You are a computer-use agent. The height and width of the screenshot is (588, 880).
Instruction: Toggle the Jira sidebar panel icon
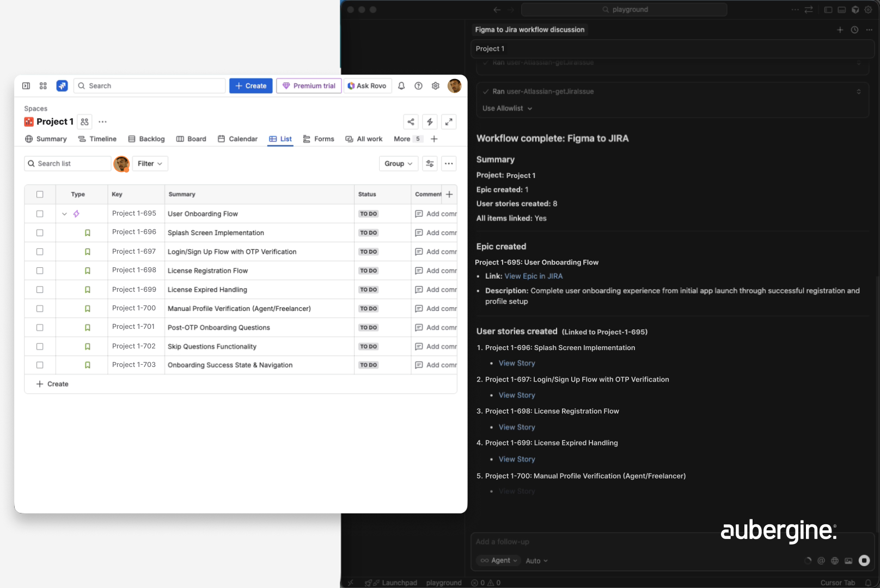point(26,86)
